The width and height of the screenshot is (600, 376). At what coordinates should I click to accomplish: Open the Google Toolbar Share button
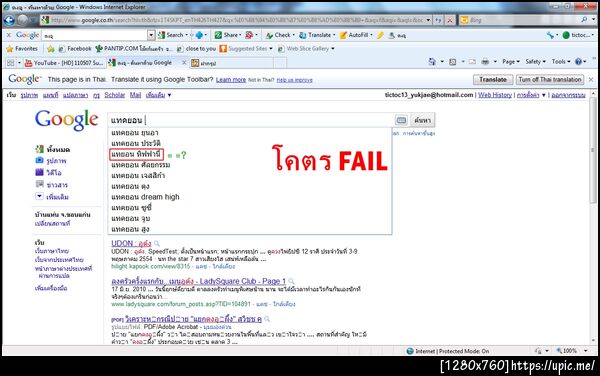(228, 35)
